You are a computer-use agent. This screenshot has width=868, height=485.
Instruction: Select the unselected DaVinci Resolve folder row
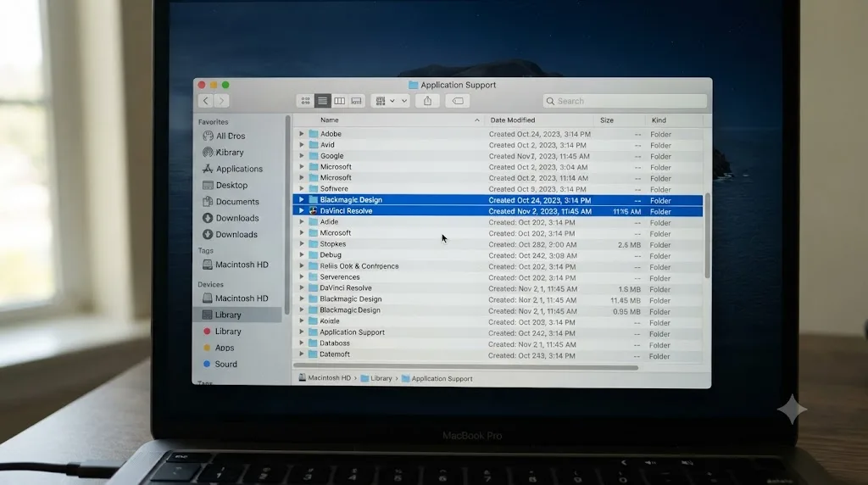(x=498, y=288)
